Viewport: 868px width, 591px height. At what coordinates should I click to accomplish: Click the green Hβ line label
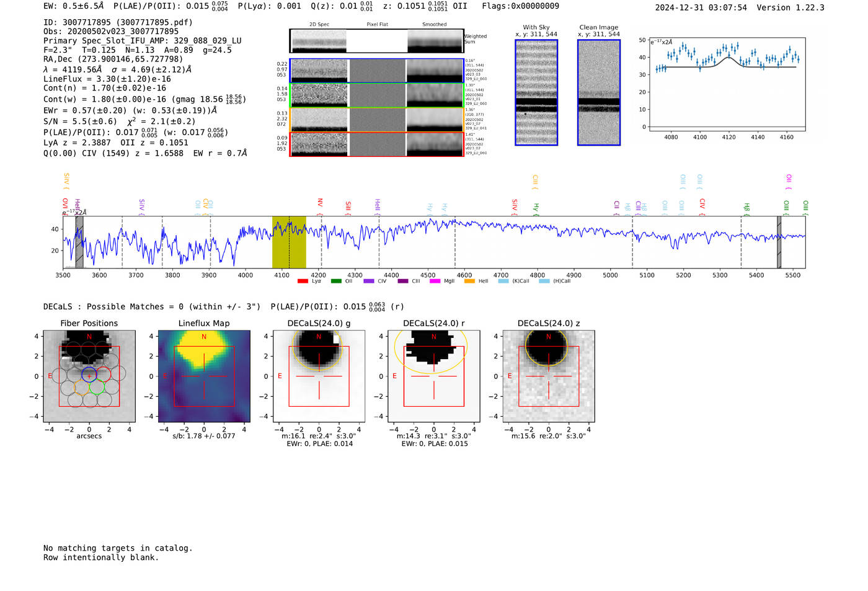point(746,207)
